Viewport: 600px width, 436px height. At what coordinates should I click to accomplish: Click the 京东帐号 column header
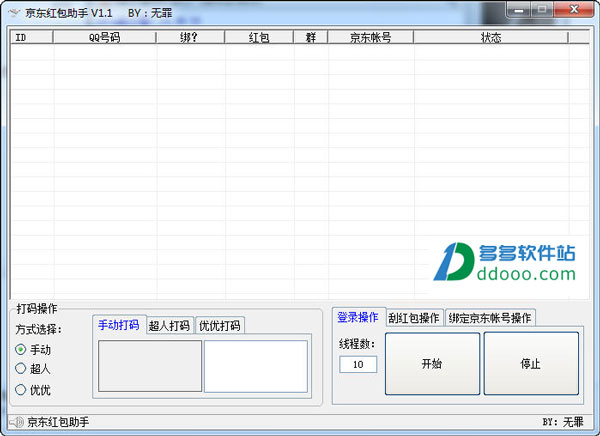(370, 38)
